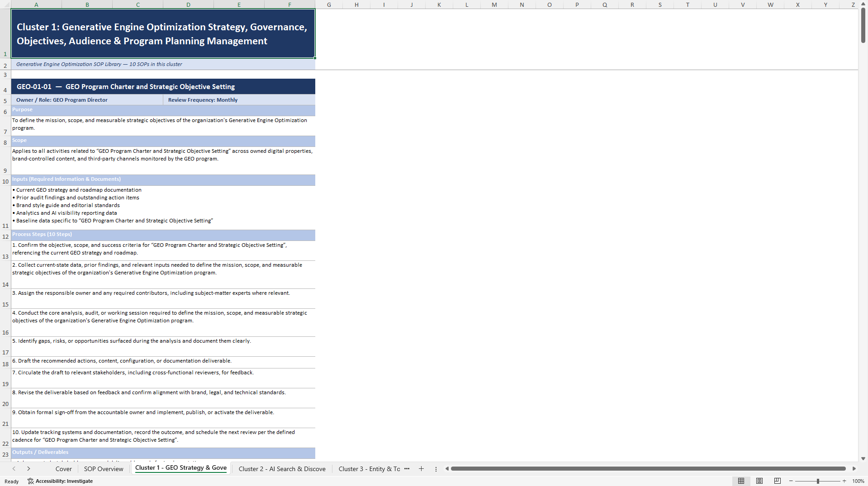868x486 pixels.
Task: Select the Purpose header cell
Action: coord(163,111)
